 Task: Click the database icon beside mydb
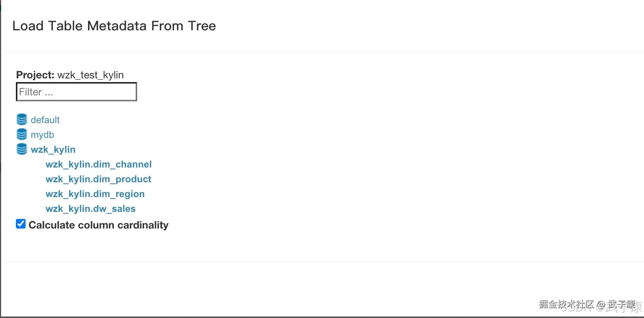22,134
